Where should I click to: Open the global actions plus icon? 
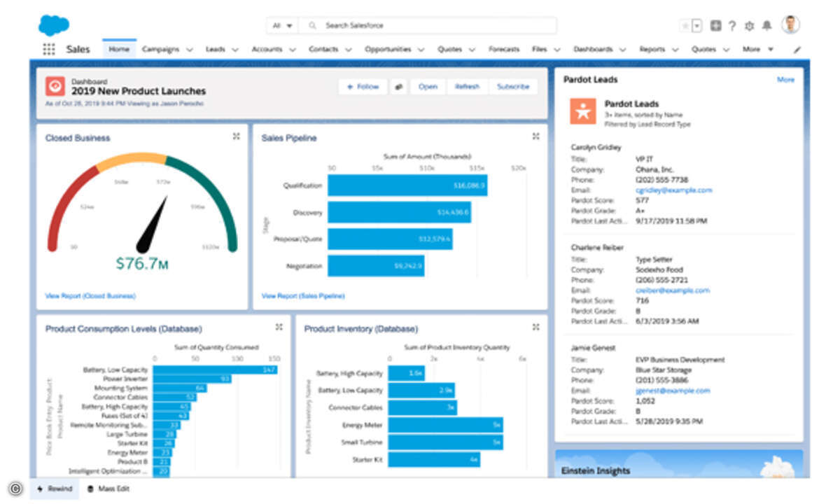click(715, 25)
